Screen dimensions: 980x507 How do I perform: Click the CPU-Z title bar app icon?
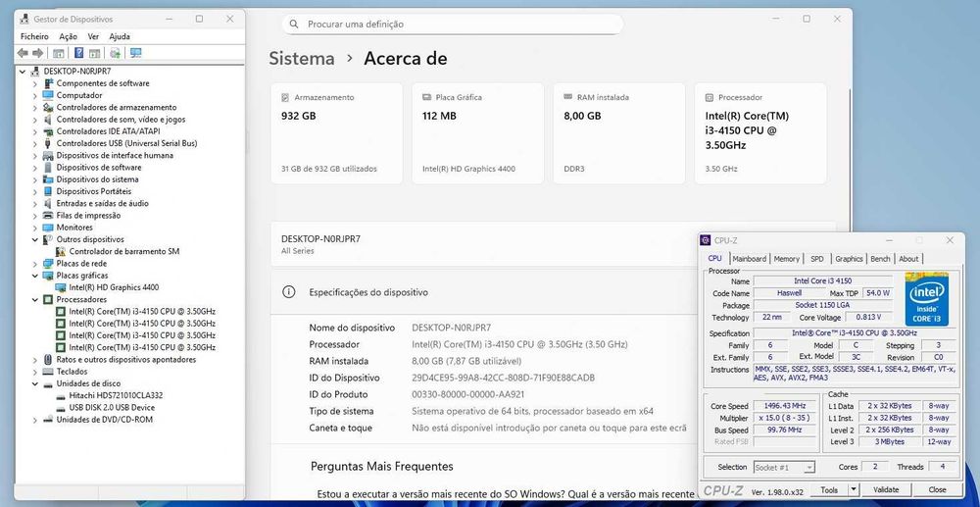[706, 240]
